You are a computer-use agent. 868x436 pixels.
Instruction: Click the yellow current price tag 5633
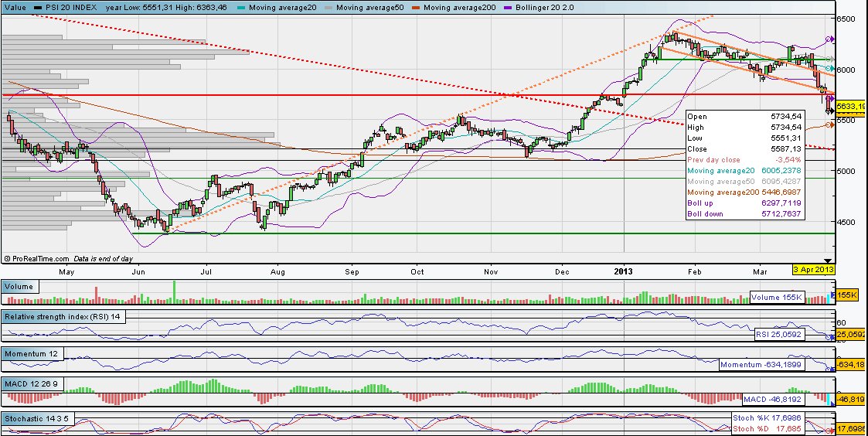[851, 107]
